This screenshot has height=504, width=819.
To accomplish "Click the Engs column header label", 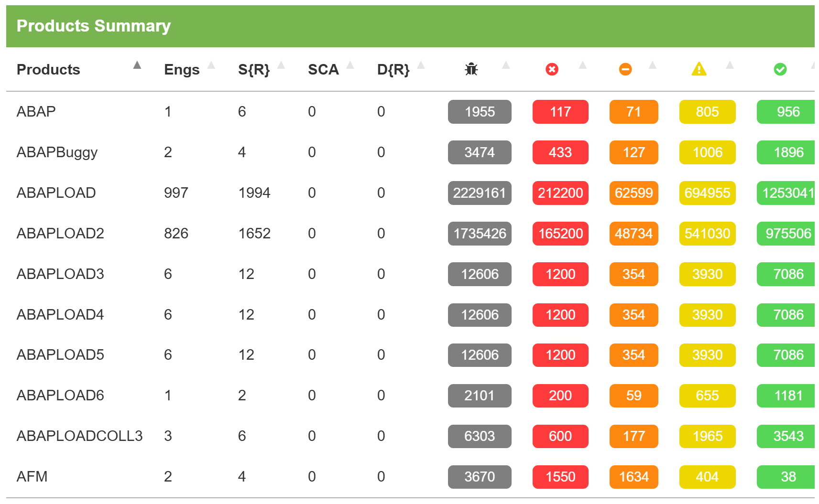I will [182, 70].
